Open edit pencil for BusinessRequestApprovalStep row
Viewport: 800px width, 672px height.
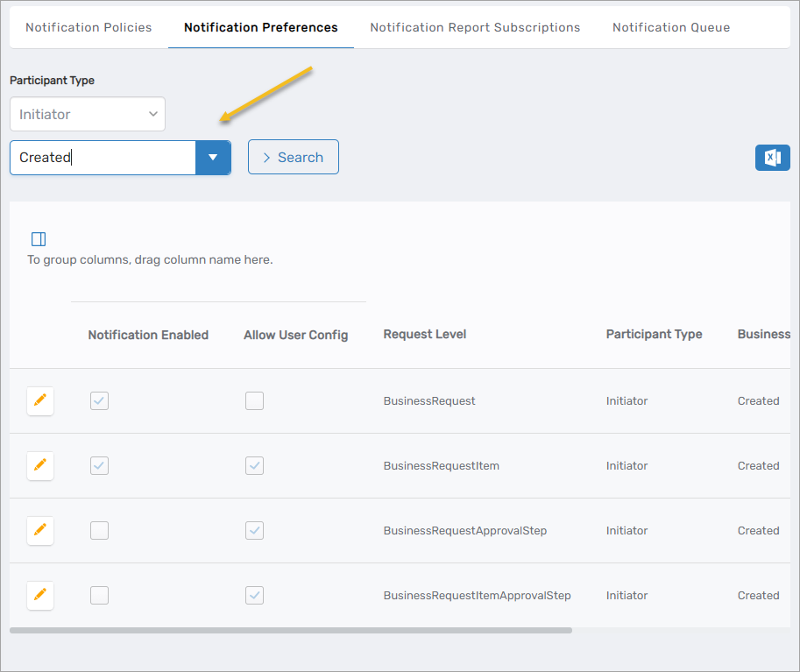(x=40, y=530)
